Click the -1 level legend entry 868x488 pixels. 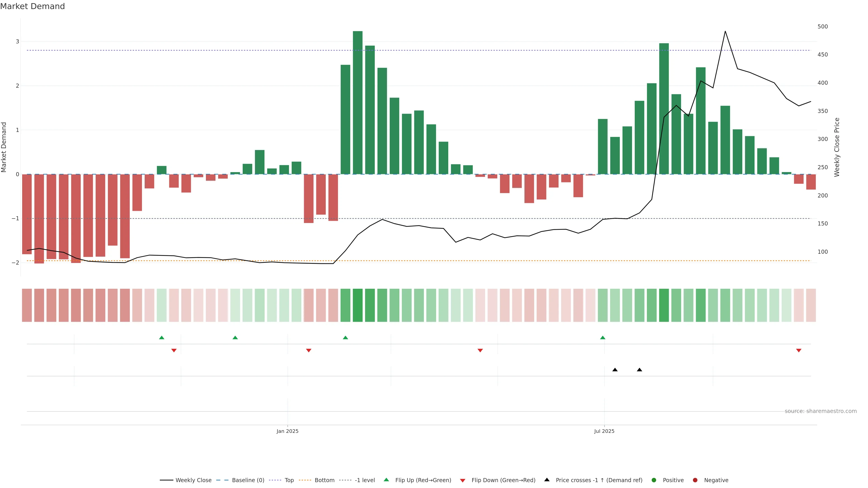[365, 480]
